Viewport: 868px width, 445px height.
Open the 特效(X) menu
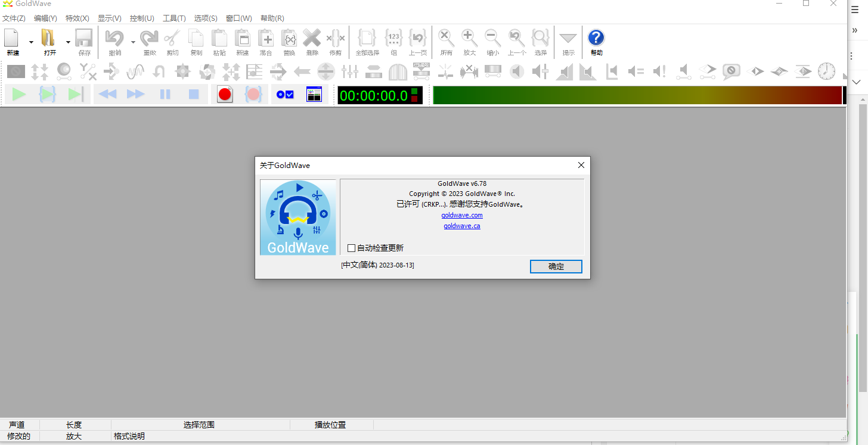point(77,18)
